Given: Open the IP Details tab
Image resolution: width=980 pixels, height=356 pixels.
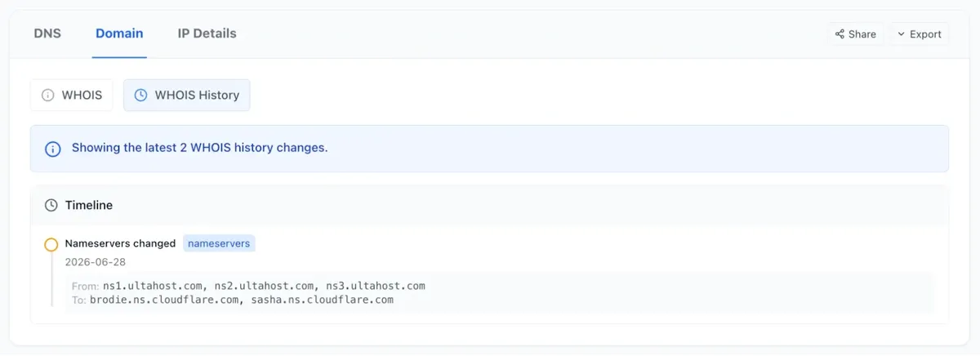Looking at the screenshot, I should pos(207,33).
